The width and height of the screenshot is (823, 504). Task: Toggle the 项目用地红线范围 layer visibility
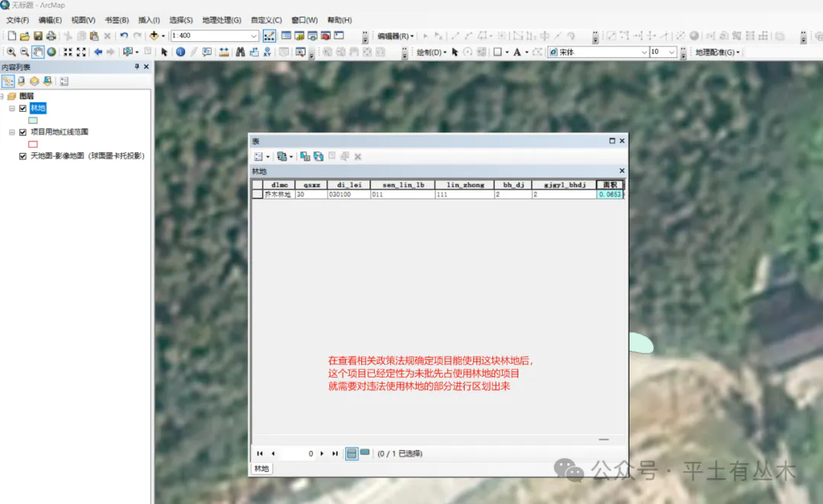click(x=23, y=132)
